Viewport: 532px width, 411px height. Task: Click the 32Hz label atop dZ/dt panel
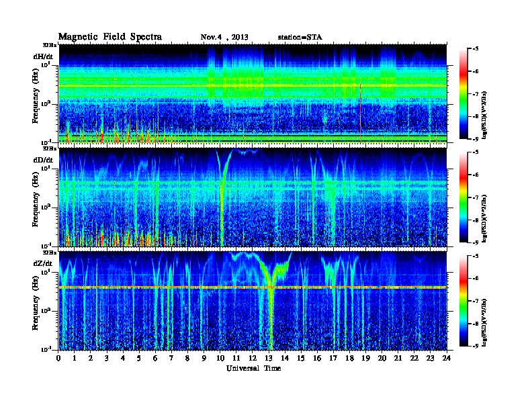tap(50, 253)
